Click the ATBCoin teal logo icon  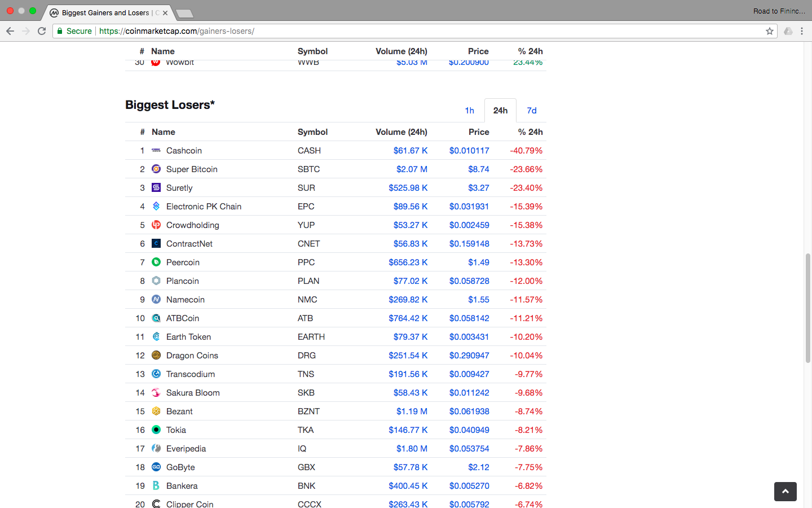(156, 318)
